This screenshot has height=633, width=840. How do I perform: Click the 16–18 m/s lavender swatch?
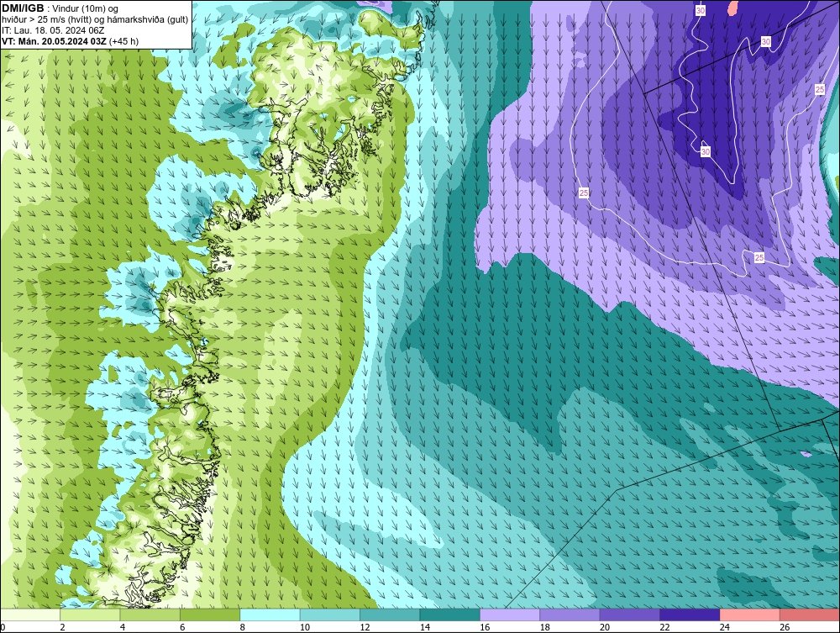(x=510, y=615)
